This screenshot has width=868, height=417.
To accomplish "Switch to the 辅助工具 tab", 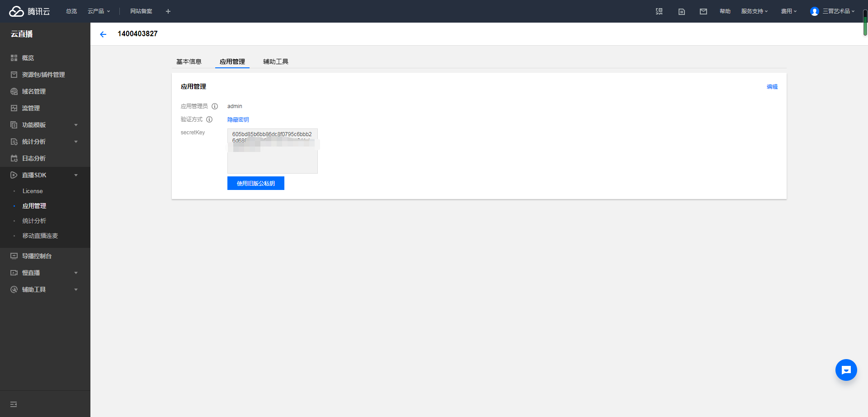I will tap(276, 62).
